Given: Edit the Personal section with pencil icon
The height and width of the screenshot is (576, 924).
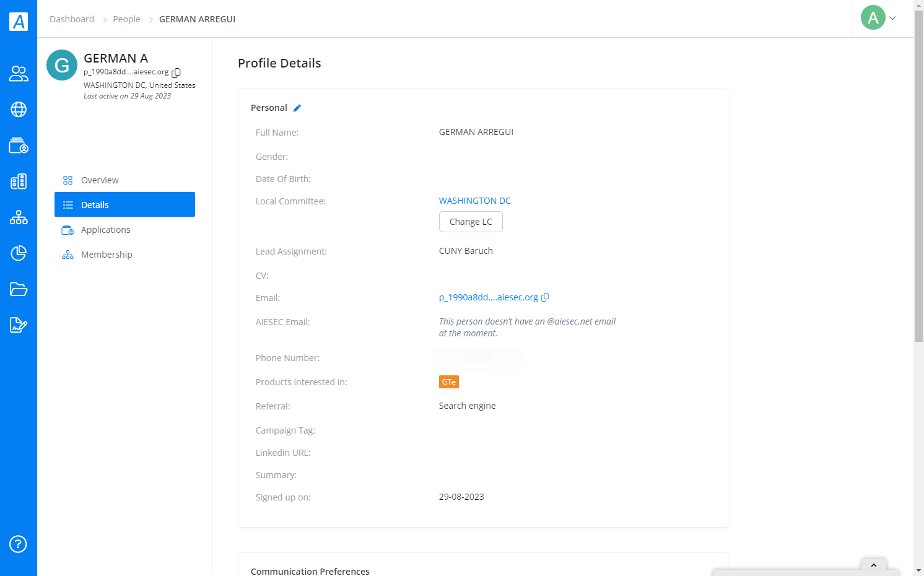Looking at the screenshot, I should [297, 108].
